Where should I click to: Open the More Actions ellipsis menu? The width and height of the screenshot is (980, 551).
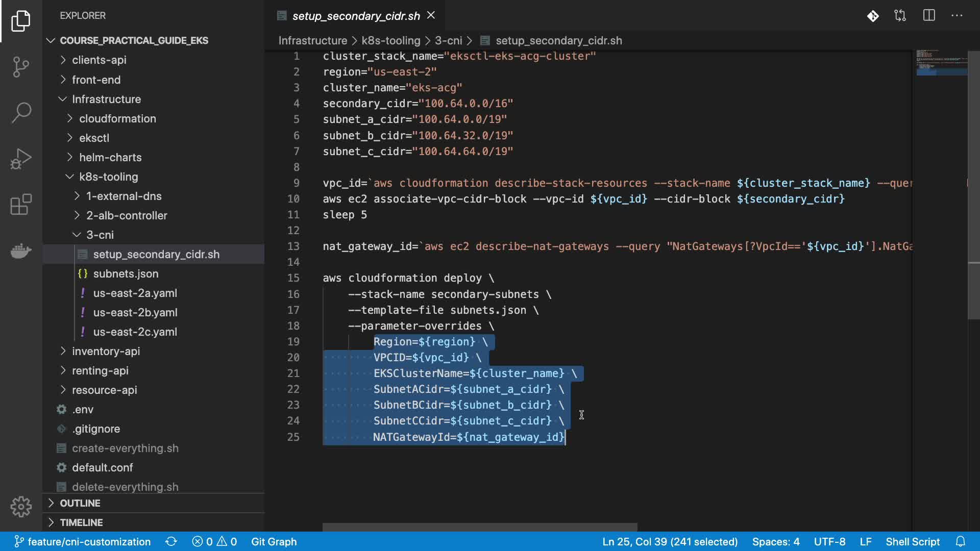957,16
